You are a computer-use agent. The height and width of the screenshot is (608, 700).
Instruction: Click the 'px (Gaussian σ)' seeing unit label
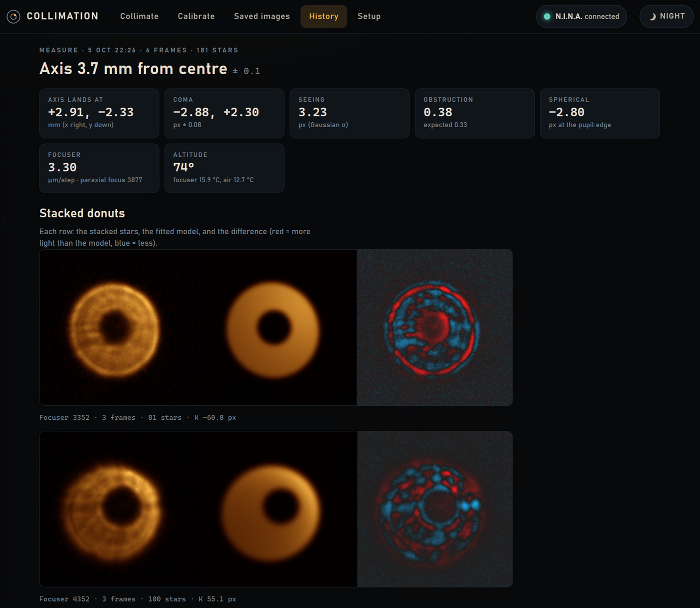pos(323,125)
